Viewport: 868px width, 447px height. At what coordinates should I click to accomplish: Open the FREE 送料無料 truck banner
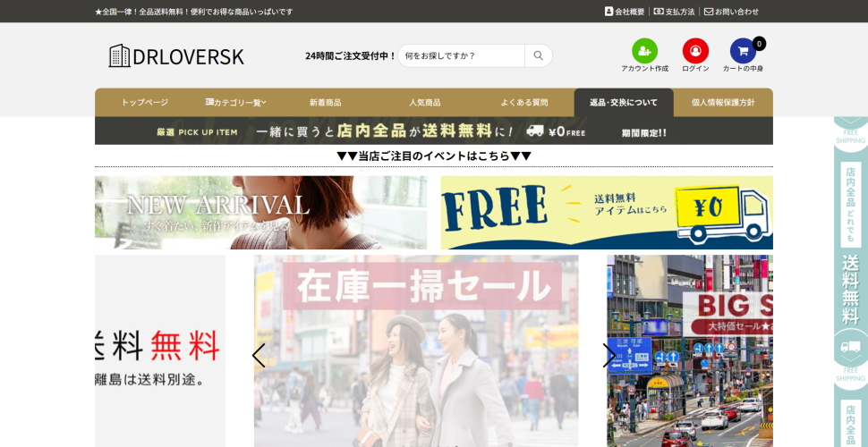(x=606, y=212)
